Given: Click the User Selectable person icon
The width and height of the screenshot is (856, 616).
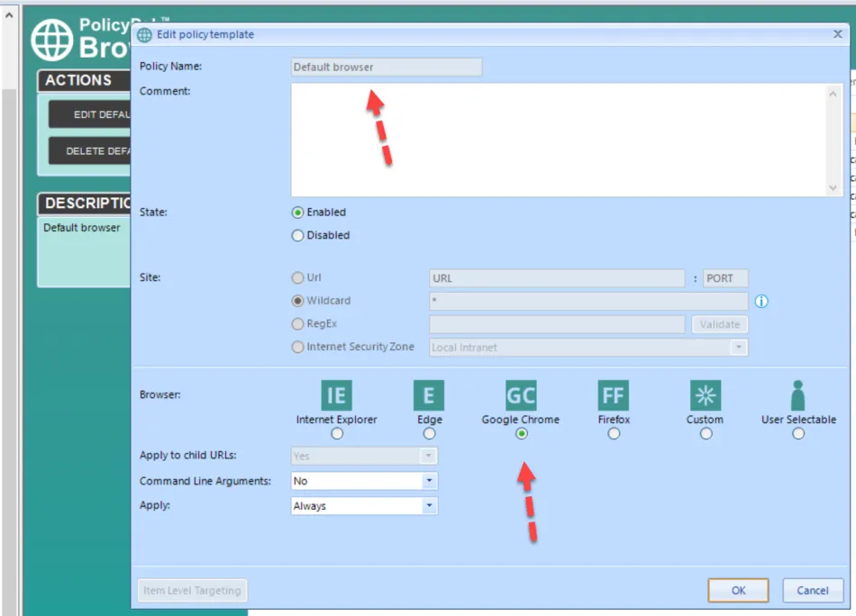Looking at the screenshot, I should (x=797, y=395).
